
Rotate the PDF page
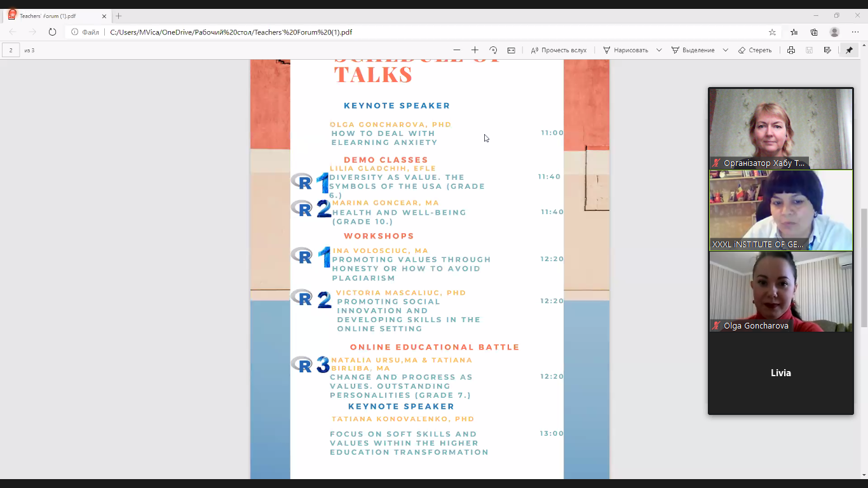click(493, 50)
